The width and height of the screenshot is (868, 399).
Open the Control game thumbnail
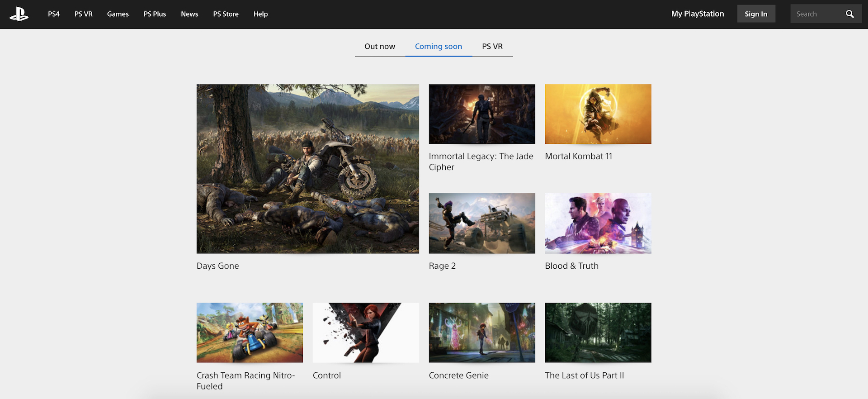pos(365,332)
